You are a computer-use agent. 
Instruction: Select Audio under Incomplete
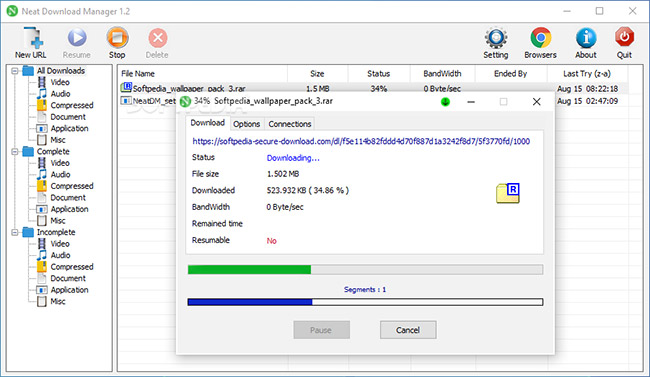coord(60,255)
